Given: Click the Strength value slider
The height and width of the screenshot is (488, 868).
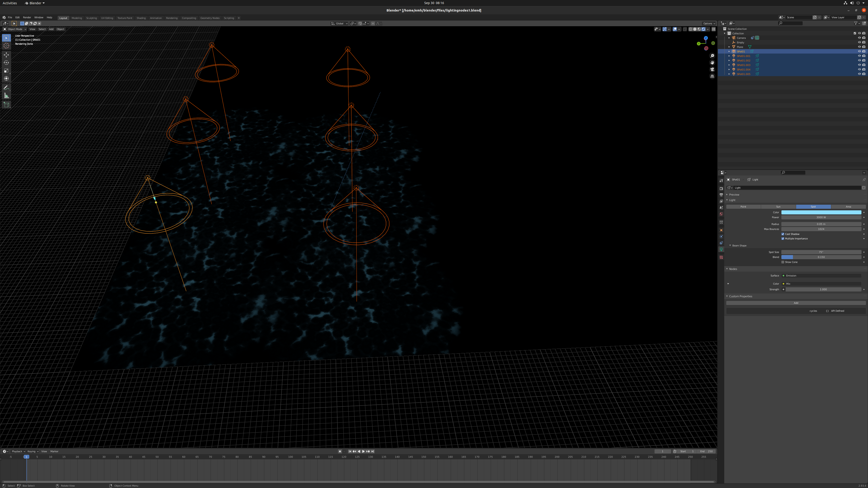Looking at the screenshot, I should click(823, 289).
